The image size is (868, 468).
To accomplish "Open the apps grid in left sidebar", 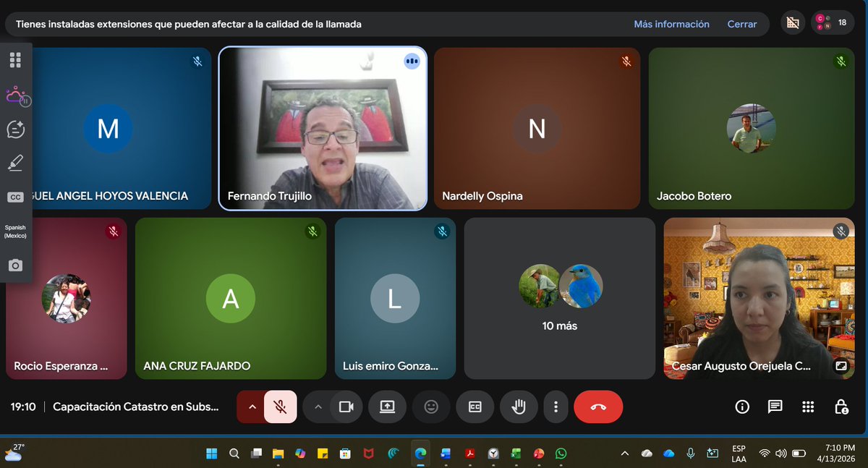I will [15, 60].
